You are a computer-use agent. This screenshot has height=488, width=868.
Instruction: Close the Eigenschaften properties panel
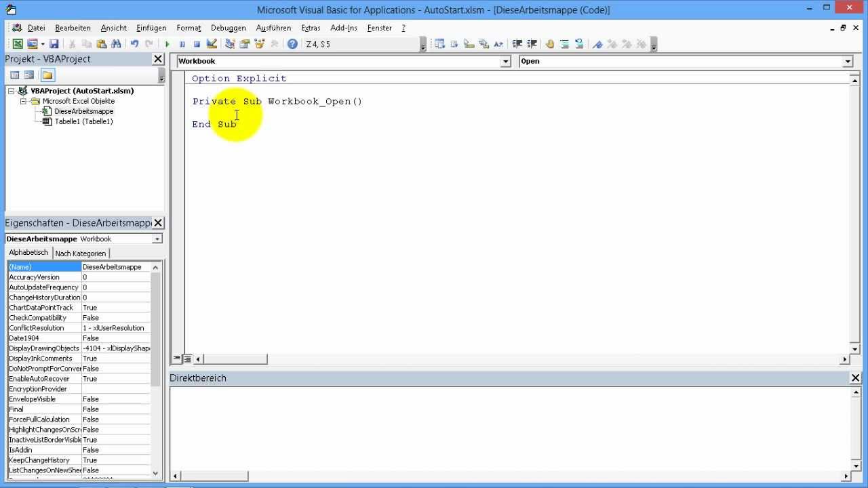click(157, 223)
